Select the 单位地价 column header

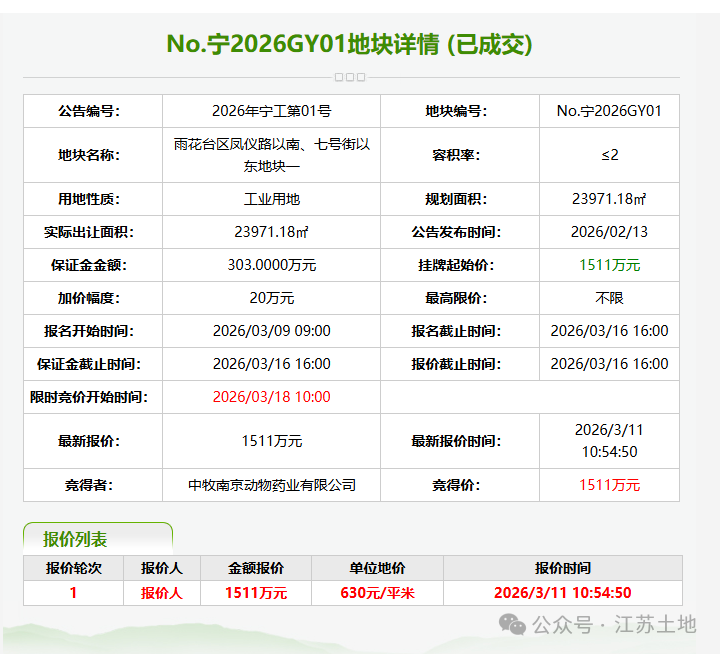[x=377, y=568]
